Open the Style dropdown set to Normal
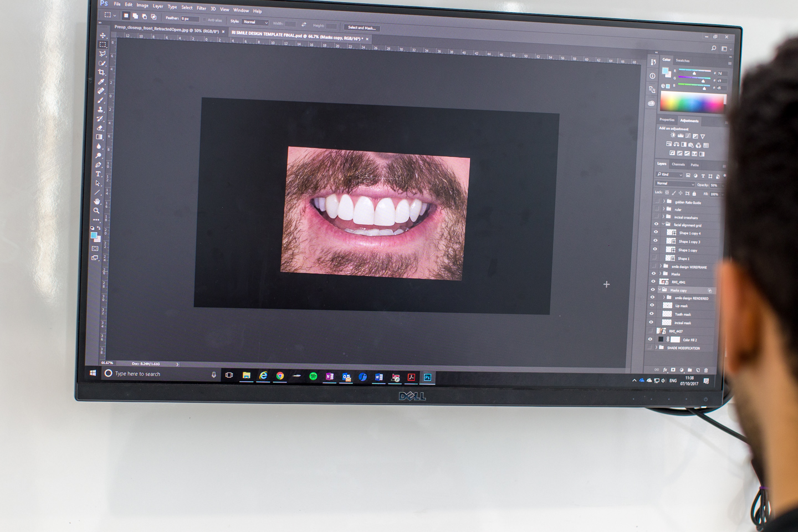The image size is (798, 532). pyautogui.click(x=255, y=22)
